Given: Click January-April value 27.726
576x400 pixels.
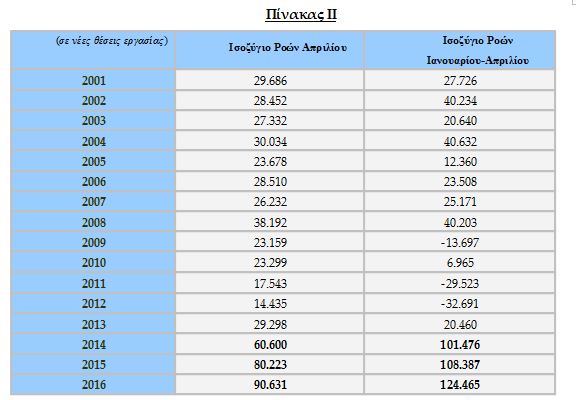Looking at the screenshot, I should pyautogui.click(x=460, y=81).
